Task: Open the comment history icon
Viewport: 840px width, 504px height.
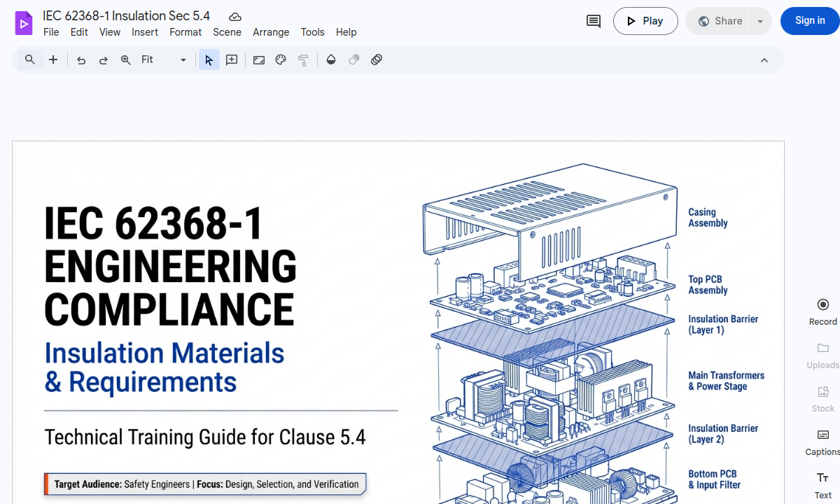Action: [593, 21]
